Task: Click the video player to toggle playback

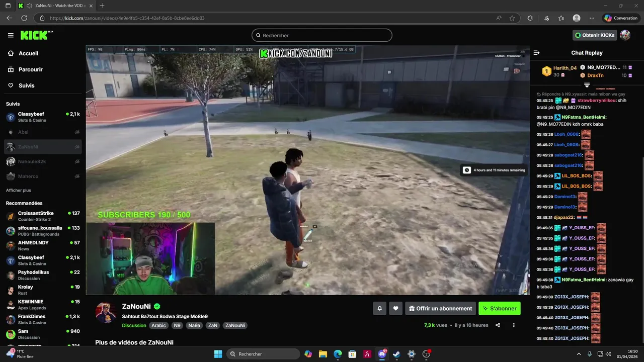Action: [307, 170]
